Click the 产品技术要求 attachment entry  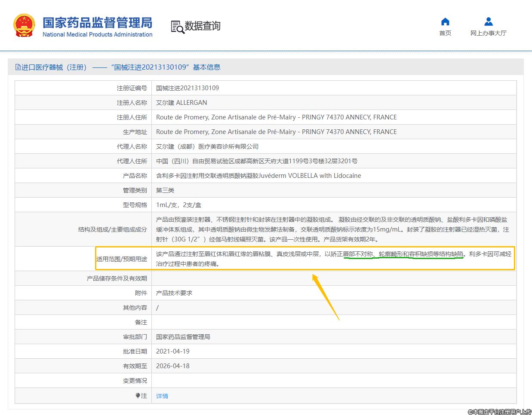[174, 293]
